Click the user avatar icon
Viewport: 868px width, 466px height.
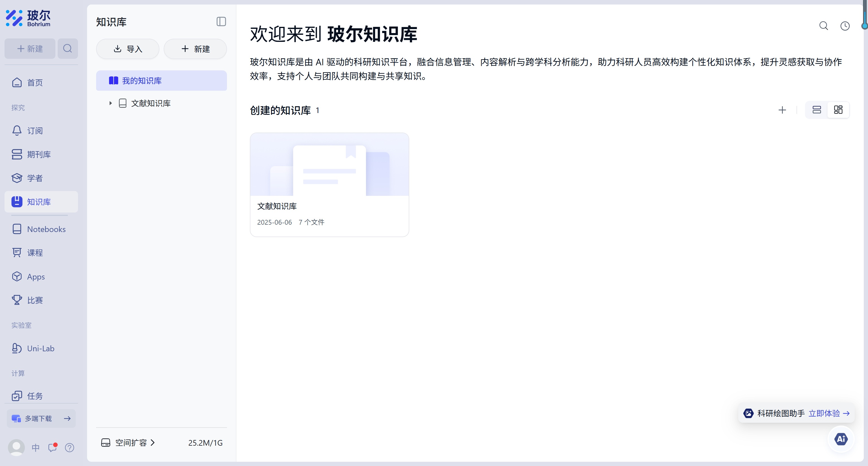16,447
